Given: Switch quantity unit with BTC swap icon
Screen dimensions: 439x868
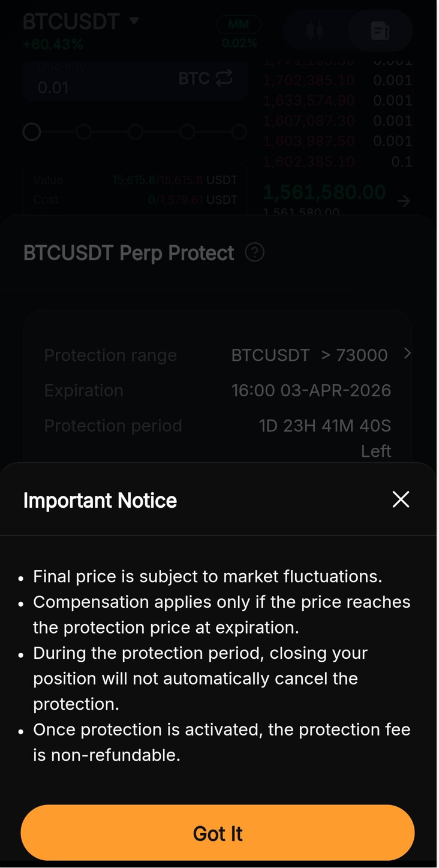Looking at the screenshot, I should tap(224, 79).
